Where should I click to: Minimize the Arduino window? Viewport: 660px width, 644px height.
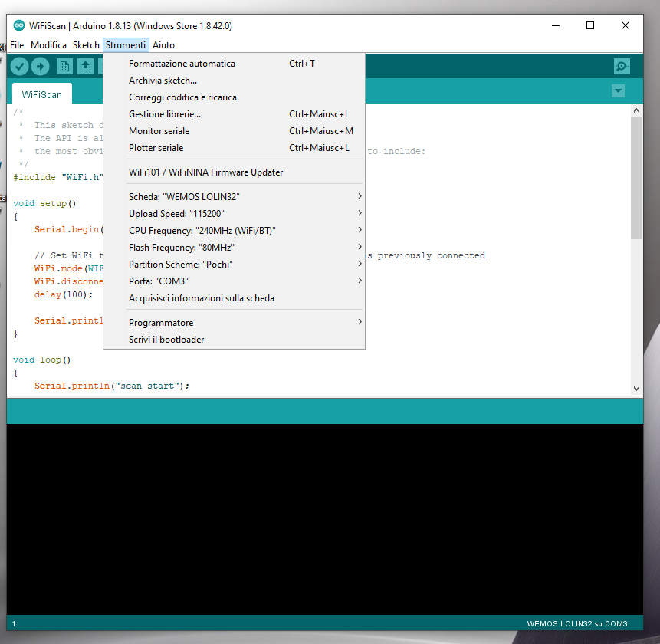pos(556,25)
